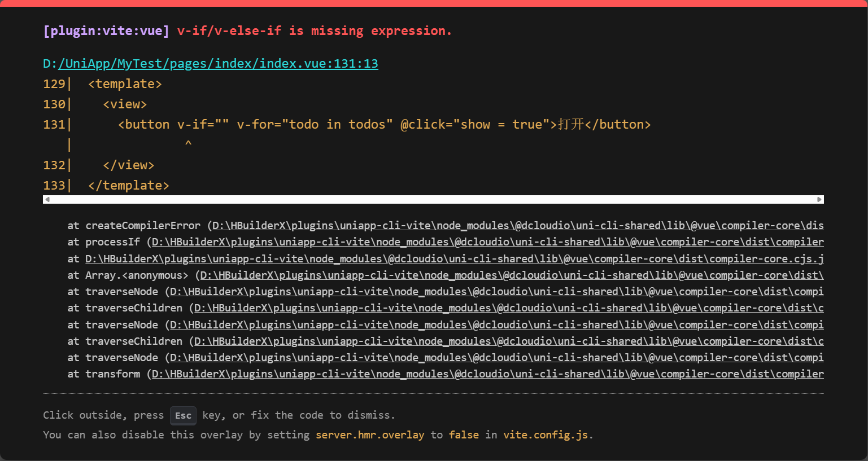Open the second traverseNode stack trace path

coord(496,325)
